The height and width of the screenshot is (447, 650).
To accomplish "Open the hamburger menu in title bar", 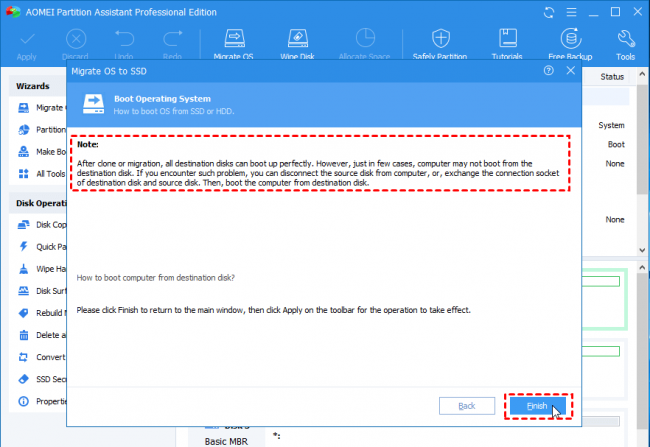I will tap(571, 12).
